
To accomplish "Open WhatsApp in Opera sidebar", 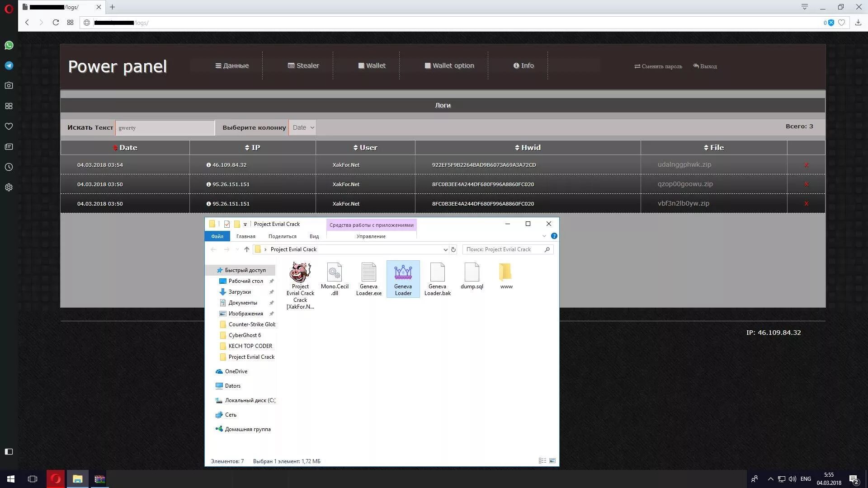I will pyautogui.click(x=9, y=45).
